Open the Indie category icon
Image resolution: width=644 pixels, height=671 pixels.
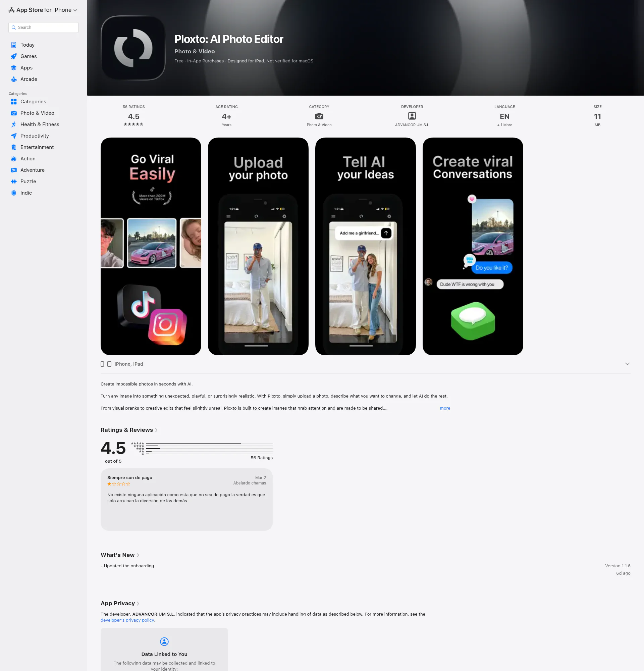click(14, 193)
